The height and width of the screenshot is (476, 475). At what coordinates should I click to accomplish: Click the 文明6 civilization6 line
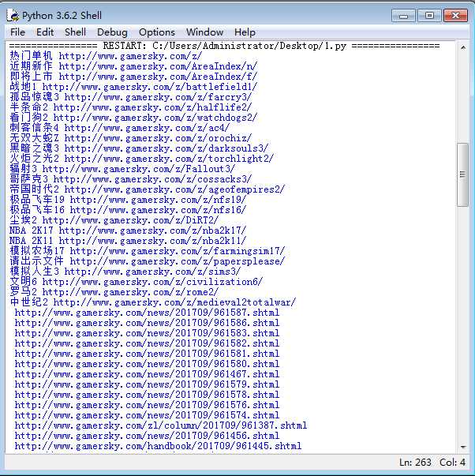136,282
